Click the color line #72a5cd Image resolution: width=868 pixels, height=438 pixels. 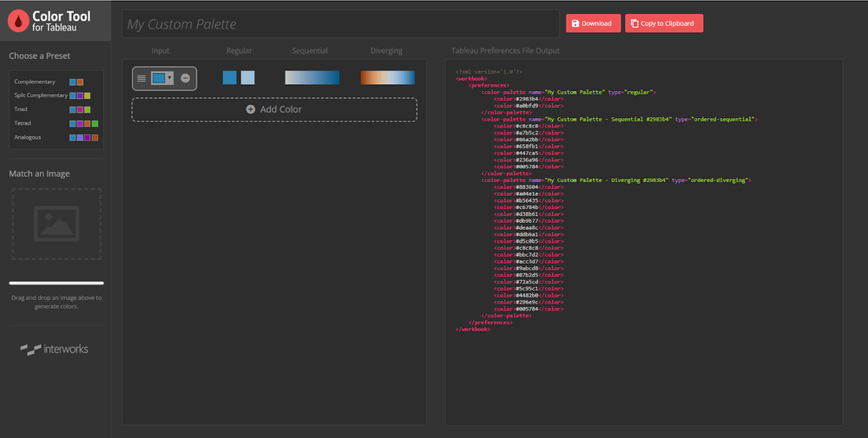coord(529,282)
